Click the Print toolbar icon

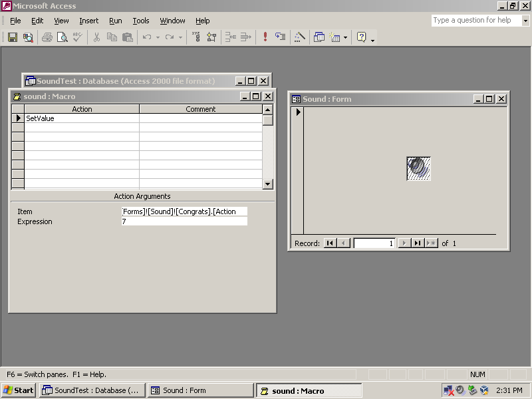pyautogui.click(x=47, y=37)
